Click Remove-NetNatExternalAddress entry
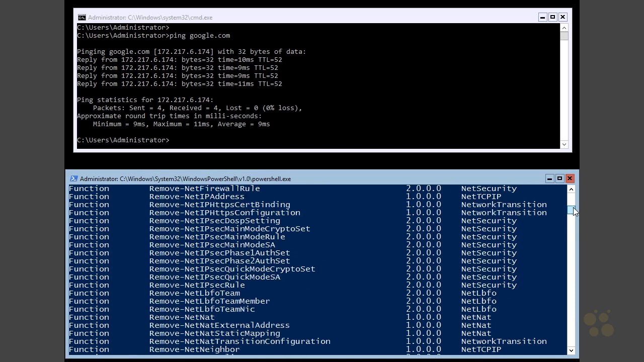644x362 pixels. click(220, 325)
